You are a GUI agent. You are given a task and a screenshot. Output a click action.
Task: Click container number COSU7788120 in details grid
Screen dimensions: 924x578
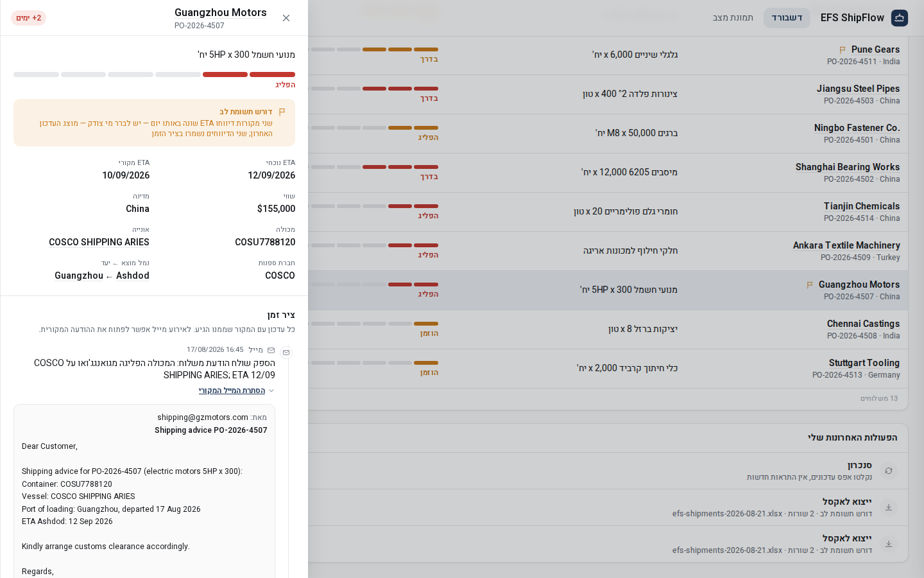[265, 242]
